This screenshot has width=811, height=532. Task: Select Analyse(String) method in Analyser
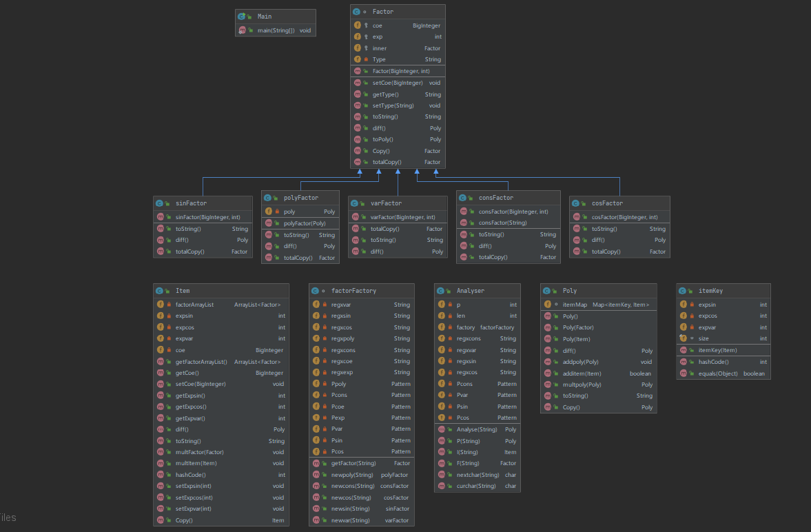click(x=478, y=429)
